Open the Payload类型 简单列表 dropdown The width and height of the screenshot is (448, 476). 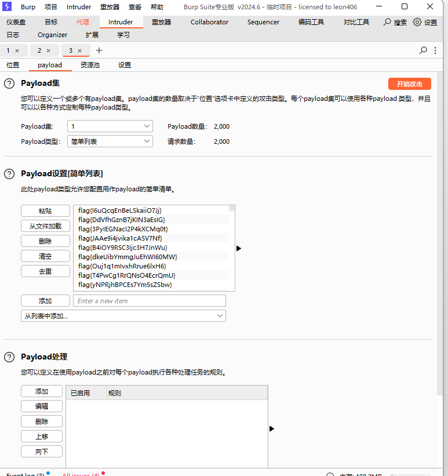110,141
